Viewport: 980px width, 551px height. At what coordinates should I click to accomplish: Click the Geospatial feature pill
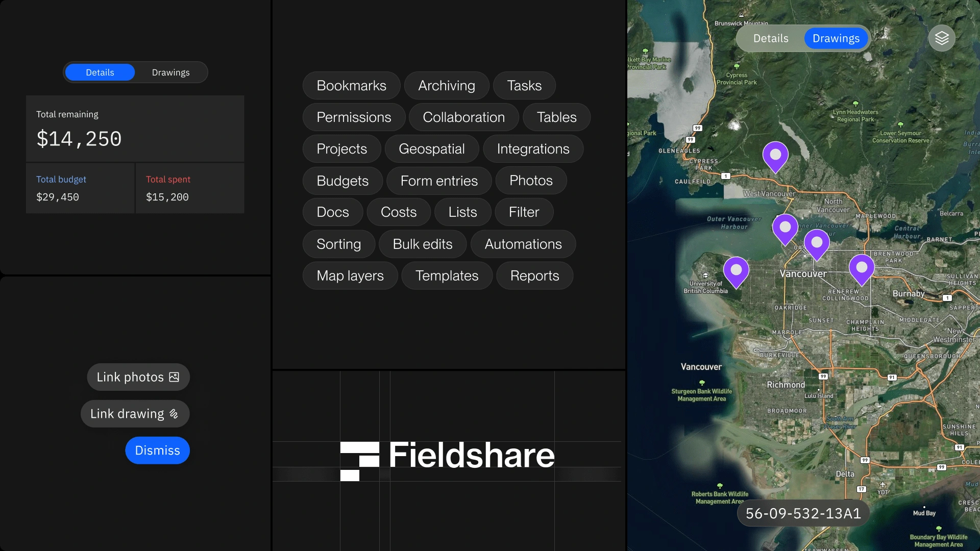[431, 149]
